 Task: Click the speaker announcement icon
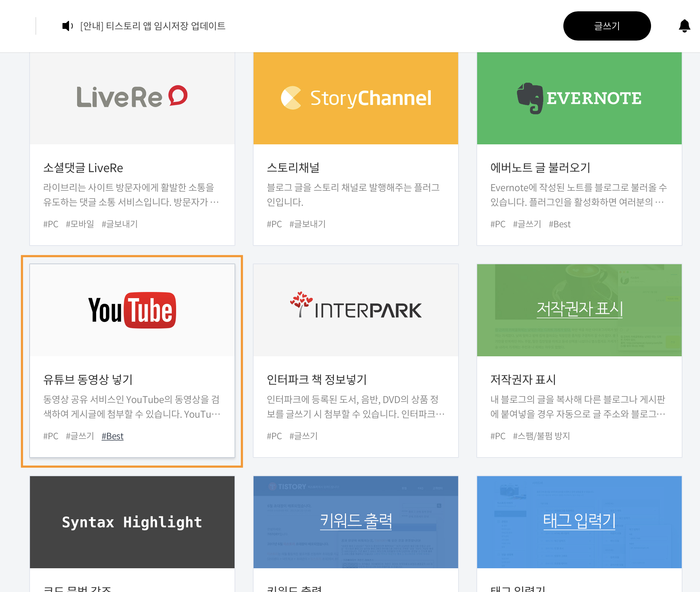[68, 26]
